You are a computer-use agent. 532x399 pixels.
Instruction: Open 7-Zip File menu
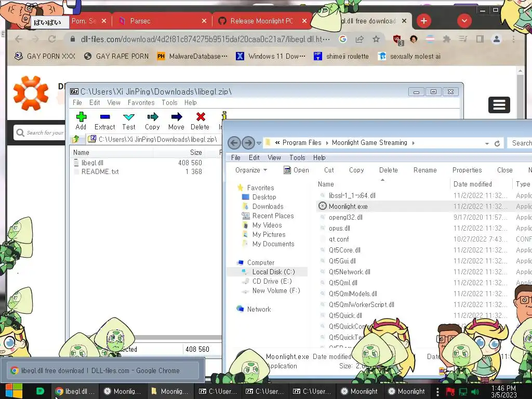77,102
